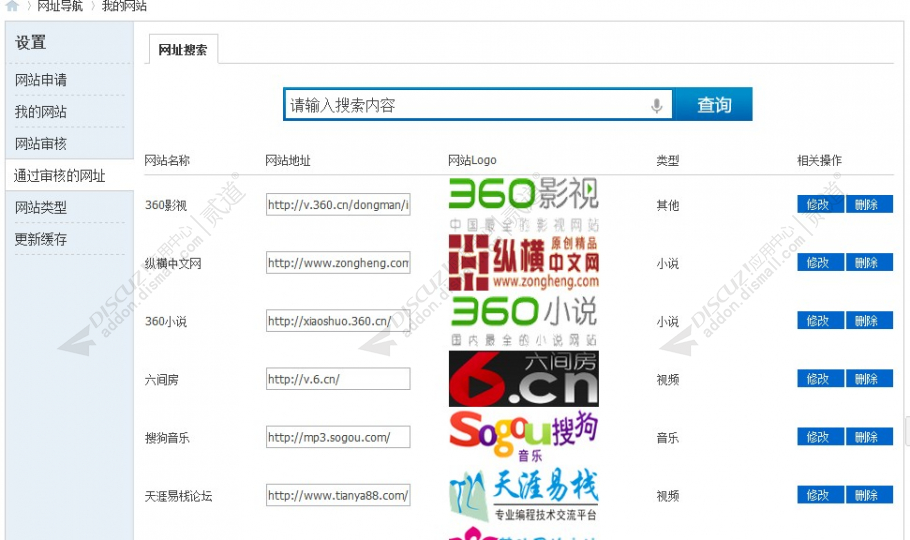
Task: Click the 网站地址 column header
Action: pyautogui.click(x=288, y=160)
